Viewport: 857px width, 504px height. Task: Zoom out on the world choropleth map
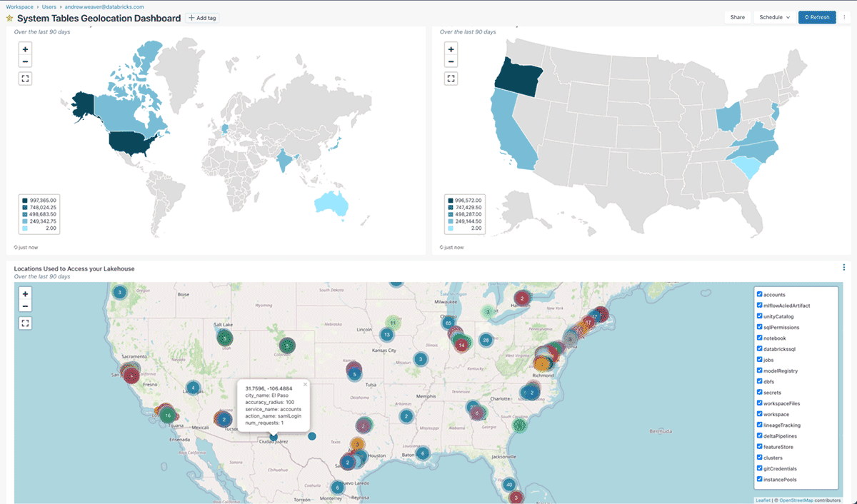26,62
